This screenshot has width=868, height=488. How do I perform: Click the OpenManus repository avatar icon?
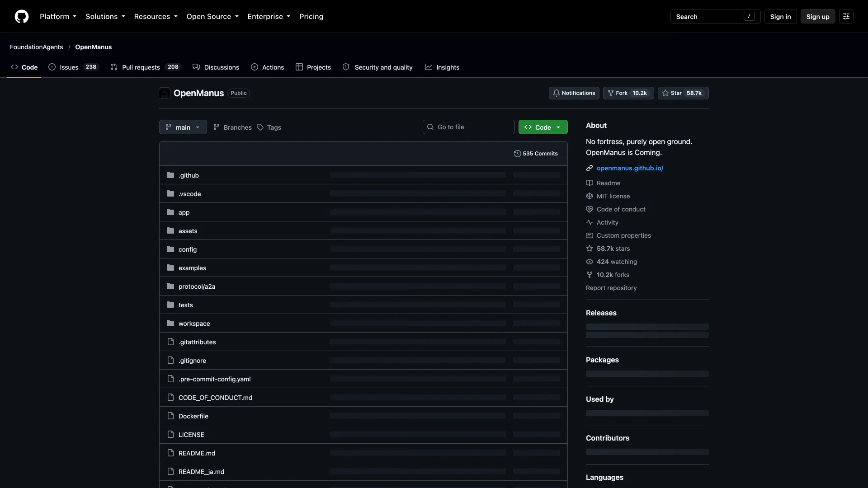click(165, 93)
